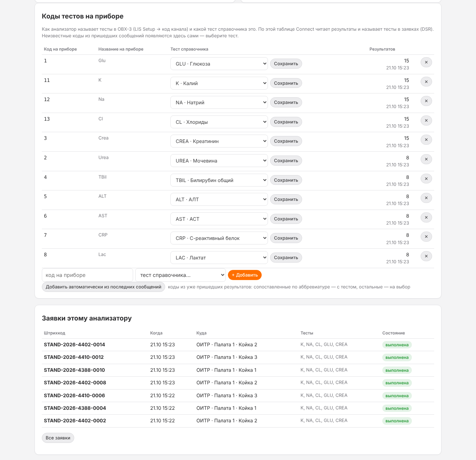The image size is (476, 460).
Task: Add codes automatically from latest messages
Action: click(x=103, y=287)
